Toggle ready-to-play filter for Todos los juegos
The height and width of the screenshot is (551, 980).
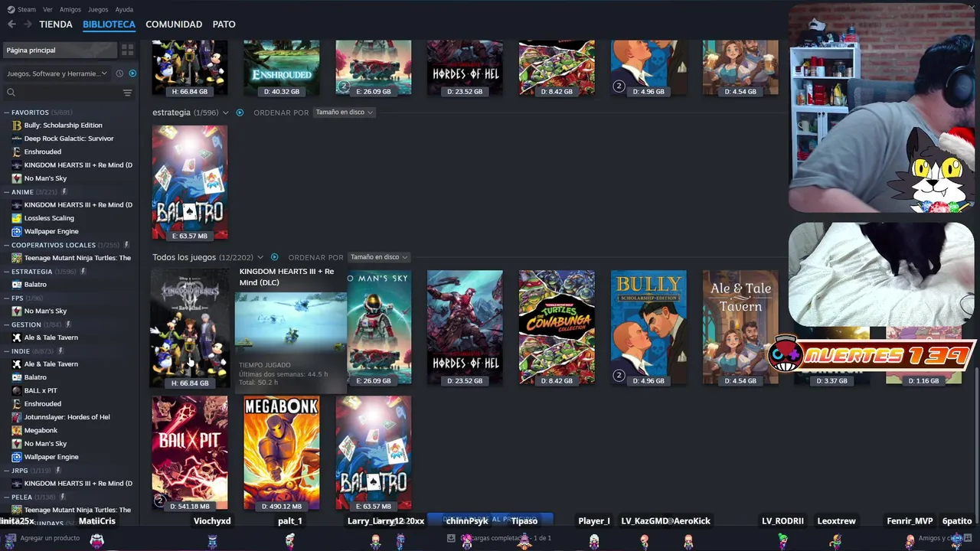point(274,257)
